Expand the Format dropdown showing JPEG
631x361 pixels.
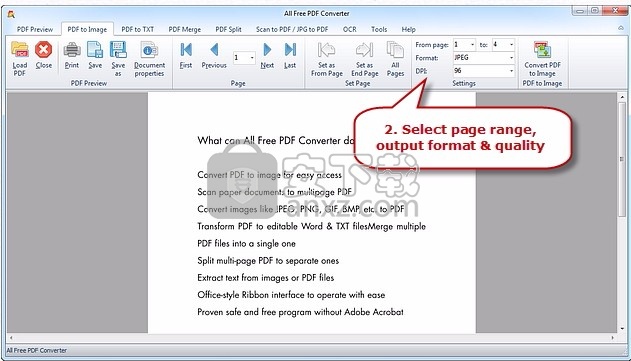(511, 58)
